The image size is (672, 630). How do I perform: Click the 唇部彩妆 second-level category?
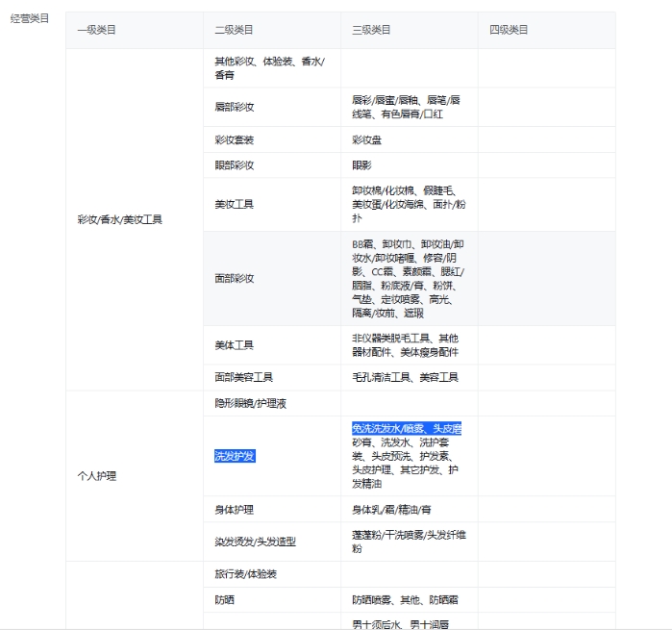pyautogui.click(x=235, y=107)
